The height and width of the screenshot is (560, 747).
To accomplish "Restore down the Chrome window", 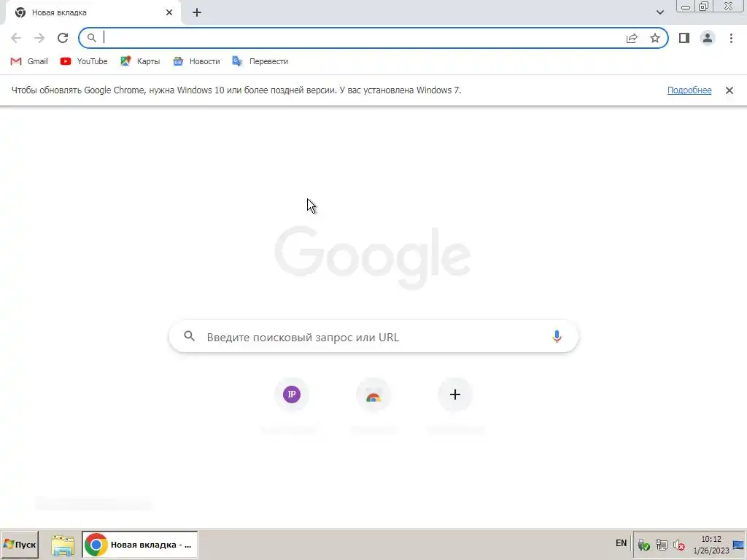I will (x=703, y=7).
